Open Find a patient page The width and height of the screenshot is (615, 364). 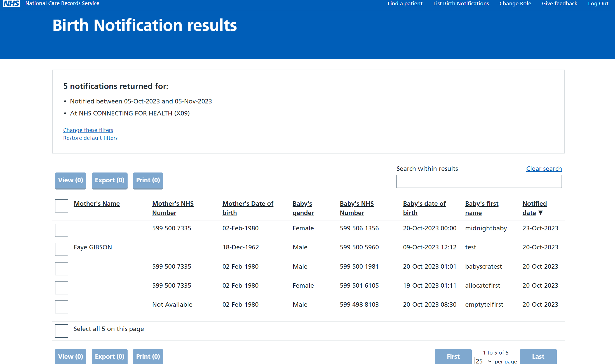pos(405,4)
